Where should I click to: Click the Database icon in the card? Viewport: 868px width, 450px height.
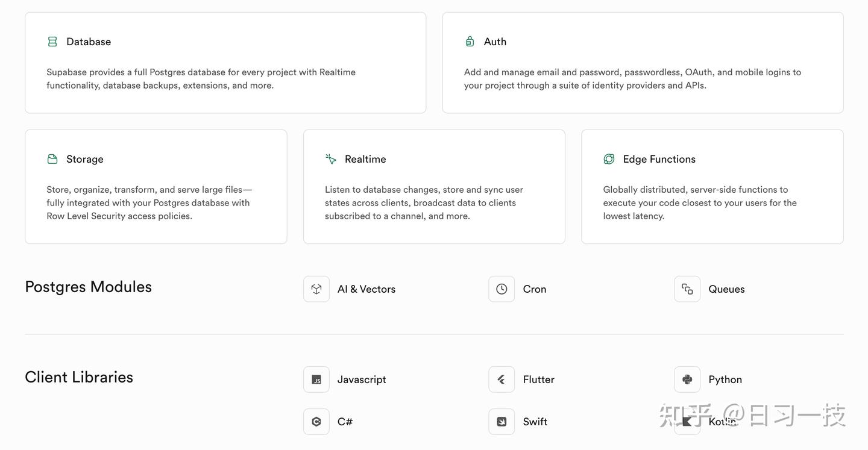tap(52, 42)
